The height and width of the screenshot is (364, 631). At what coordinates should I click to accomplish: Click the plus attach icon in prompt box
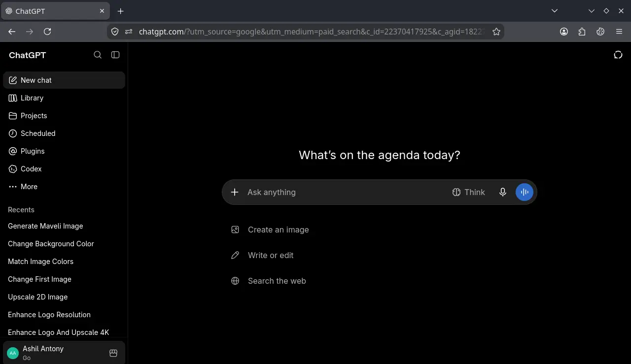click(x=235, y=192)
